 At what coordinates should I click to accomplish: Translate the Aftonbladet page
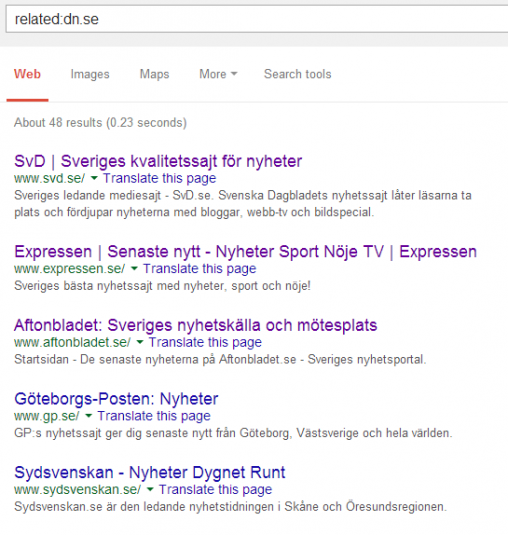point(205,342)
